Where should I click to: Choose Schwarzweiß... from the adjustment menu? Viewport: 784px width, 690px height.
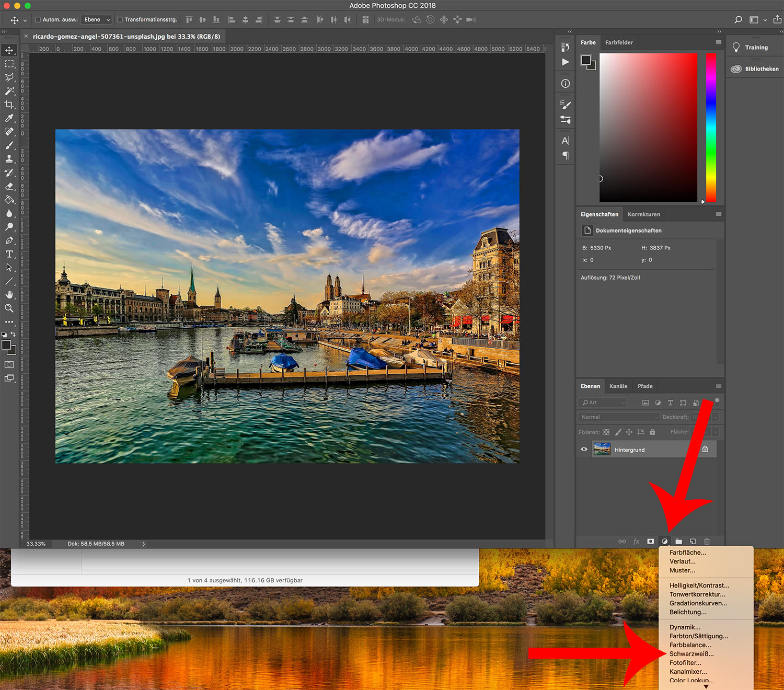(691, 654)
